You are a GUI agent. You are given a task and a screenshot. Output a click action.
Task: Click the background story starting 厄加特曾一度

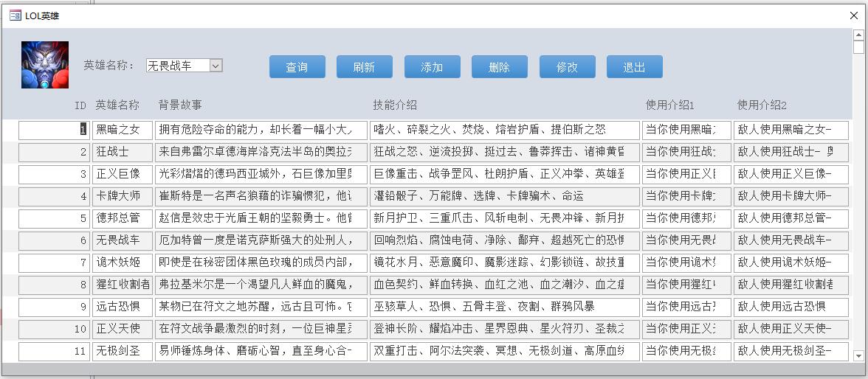tap(261, 240)
